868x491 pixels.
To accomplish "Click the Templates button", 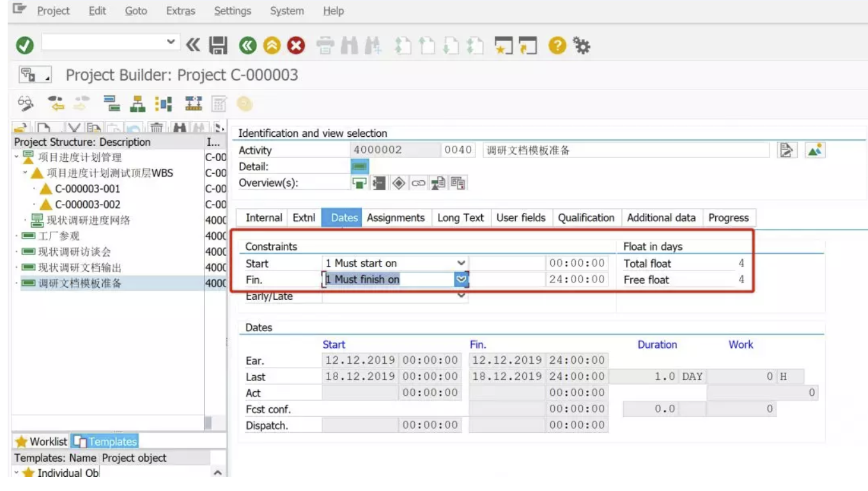I will [x=104, y=441].
